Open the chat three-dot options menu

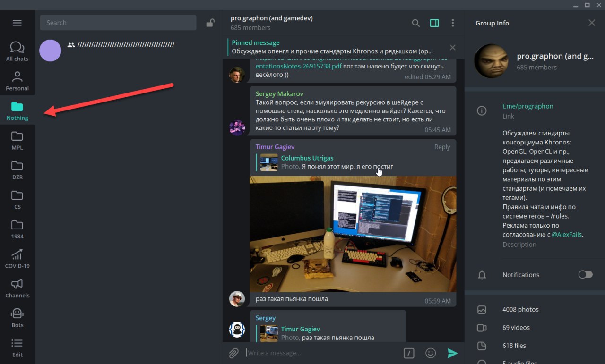pyautogui.click(x=453, y=23)
